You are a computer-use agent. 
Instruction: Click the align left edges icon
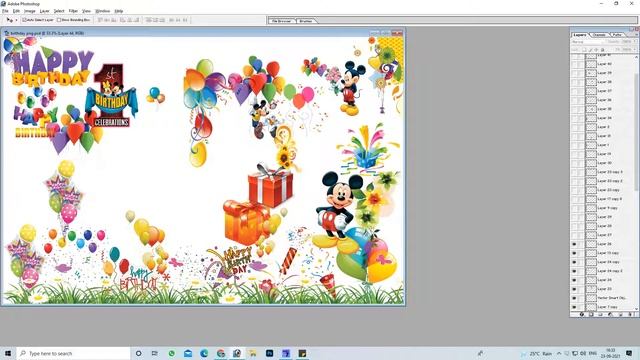point(122,20)
